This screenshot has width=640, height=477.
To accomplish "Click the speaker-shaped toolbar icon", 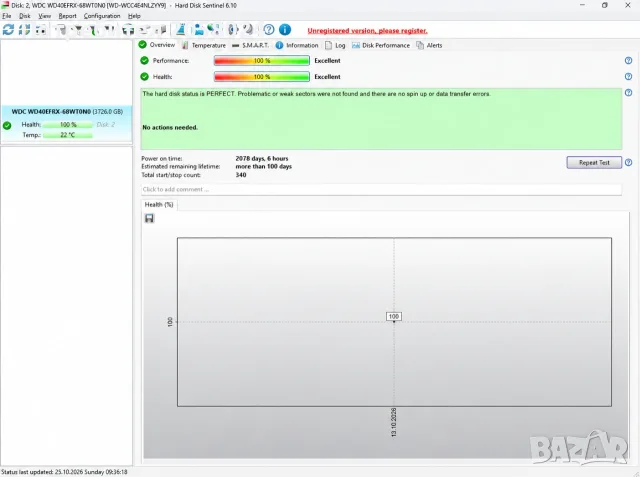I will click(x=233, y=29).
